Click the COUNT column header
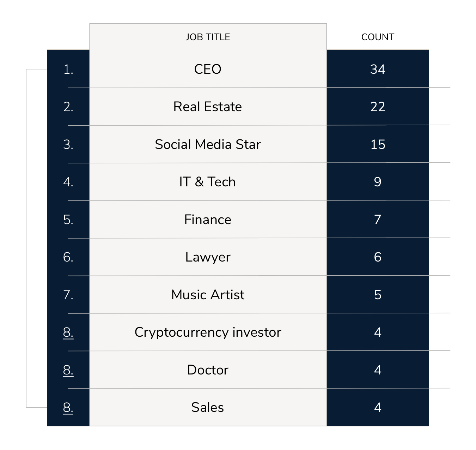This screenshot has width=476, height=450. (x=378, y=37)
